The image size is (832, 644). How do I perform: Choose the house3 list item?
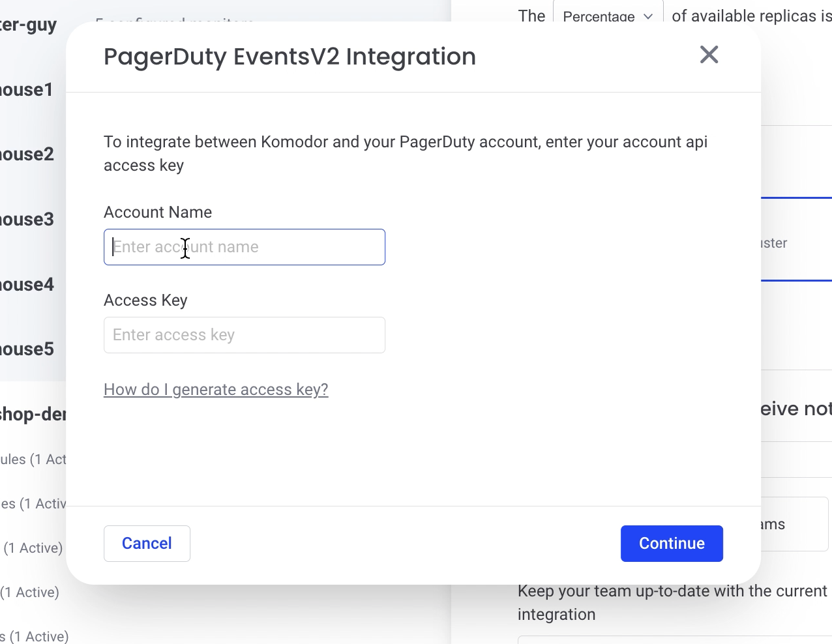click(27, 220)
